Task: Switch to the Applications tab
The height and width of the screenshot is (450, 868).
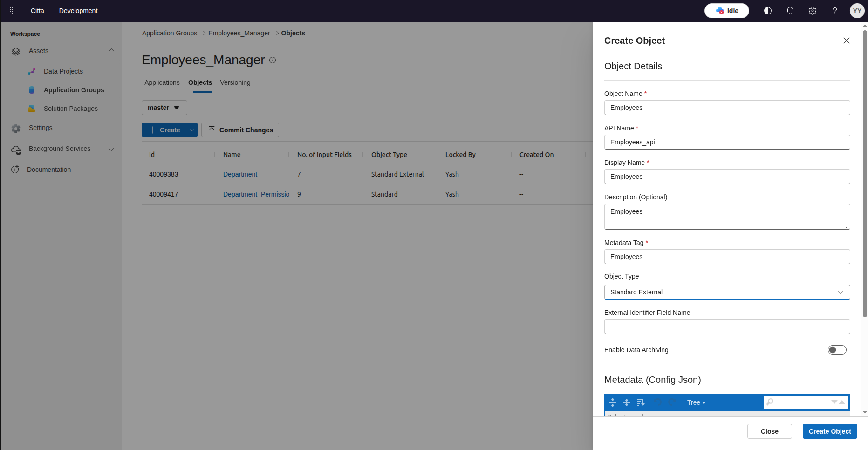Action: (162, 82)
